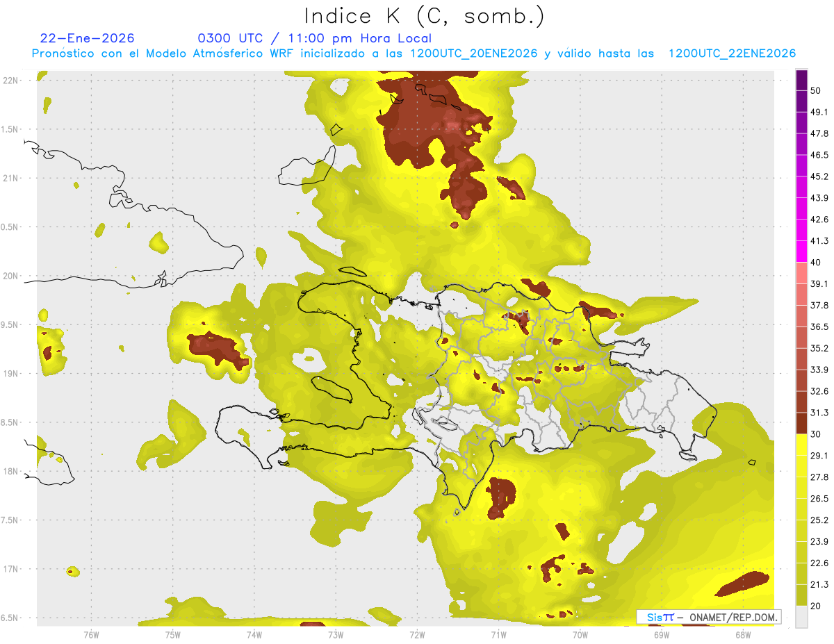Click the '49.1' color bar value

tap(819, 112)
